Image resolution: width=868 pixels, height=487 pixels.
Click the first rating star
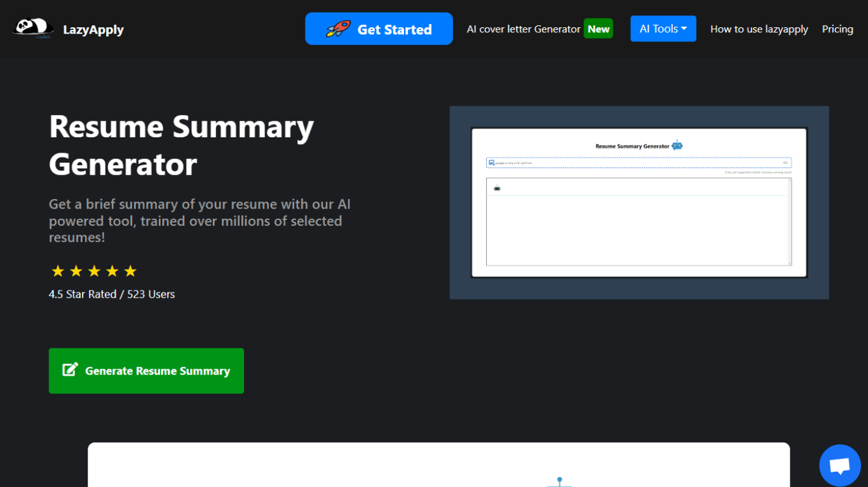pyautogui.click(x=58, y=271)
